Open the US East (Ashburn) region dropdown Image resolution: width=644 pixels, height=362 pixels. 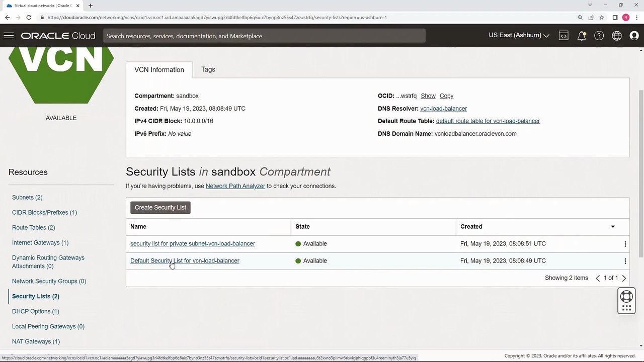pos(519,35)
